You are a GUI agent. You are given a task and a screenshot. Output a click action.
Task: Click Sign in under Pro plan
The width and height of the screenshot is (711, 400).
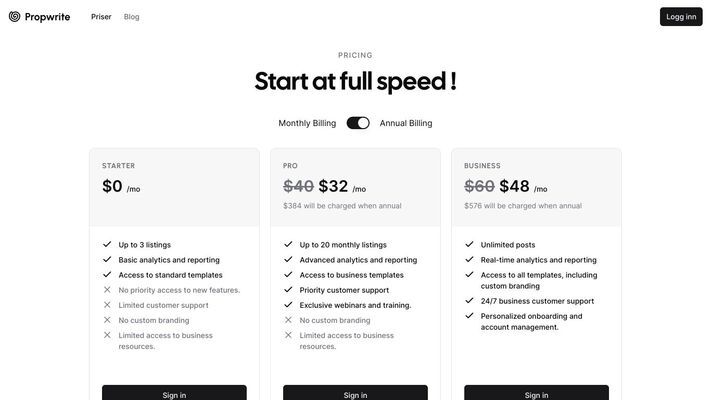point(355,393)
